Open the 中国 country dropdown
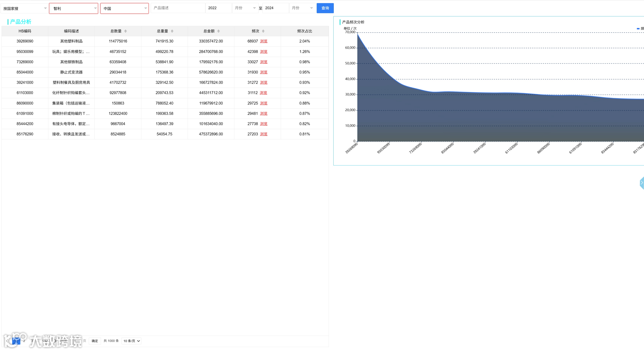Image resolution: width=644 pixels, height=351 pixels. (124, 9)
